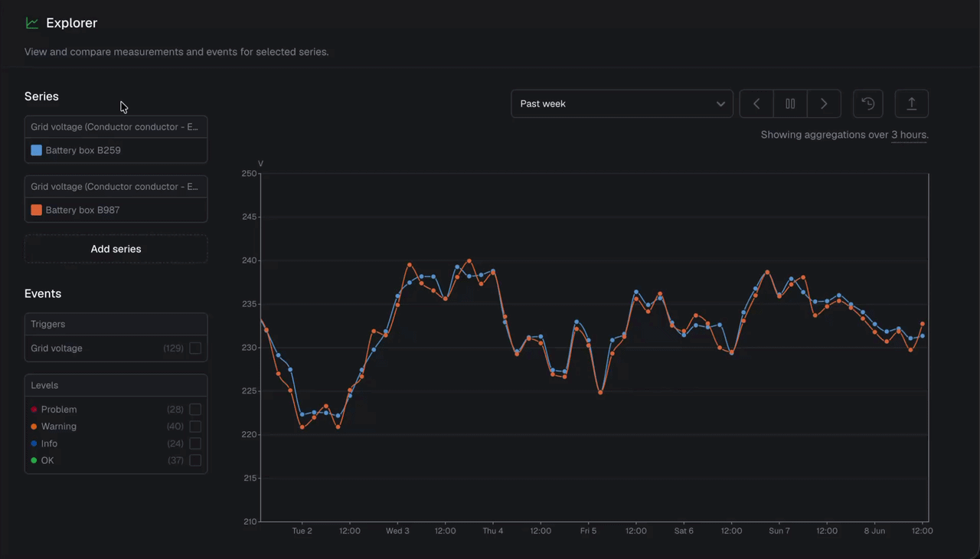The image size is (980, 559).
Task: Select the Battery box B987 series entry
Action: point(116,210)
